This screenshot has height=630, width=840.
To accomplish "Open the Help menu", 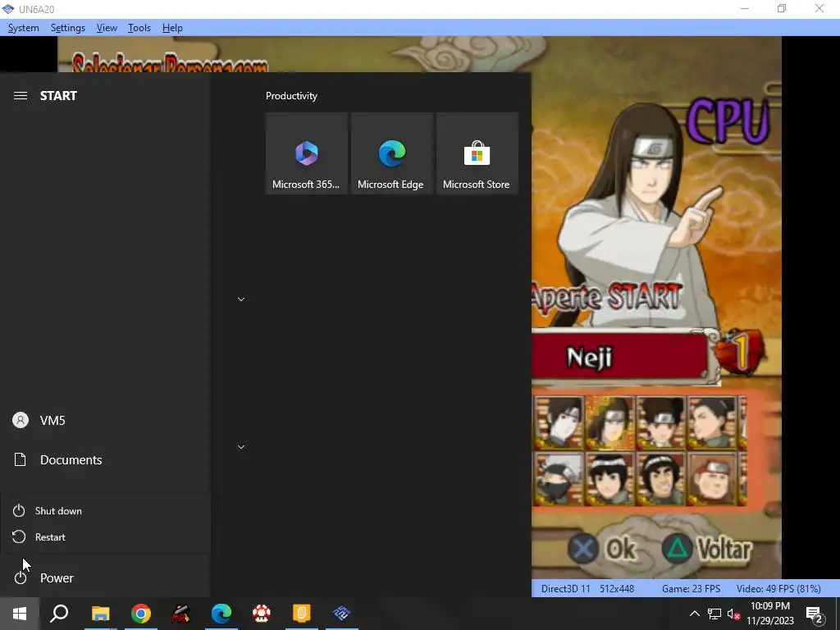I will pos(172,28).
